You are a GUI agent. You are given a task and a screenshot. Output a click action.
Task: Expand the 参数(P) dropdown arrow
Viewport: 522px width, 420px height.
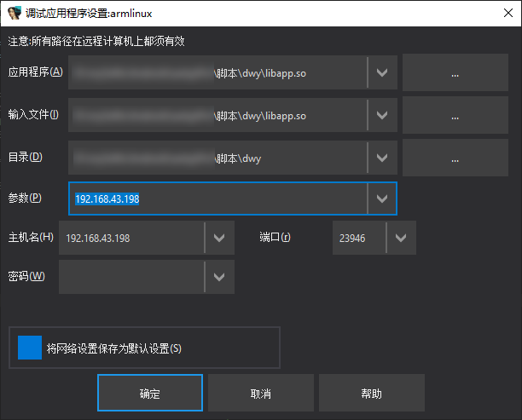pyautogui.click(x=382, y=198)
